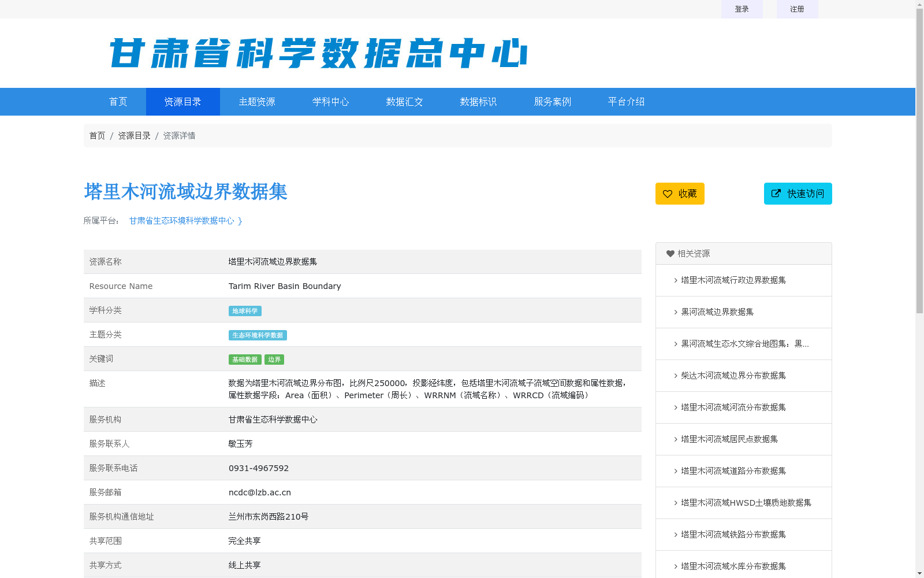
Task: Click the title 塔里木河流域边界数据集 heading
Action: point(185,192)
